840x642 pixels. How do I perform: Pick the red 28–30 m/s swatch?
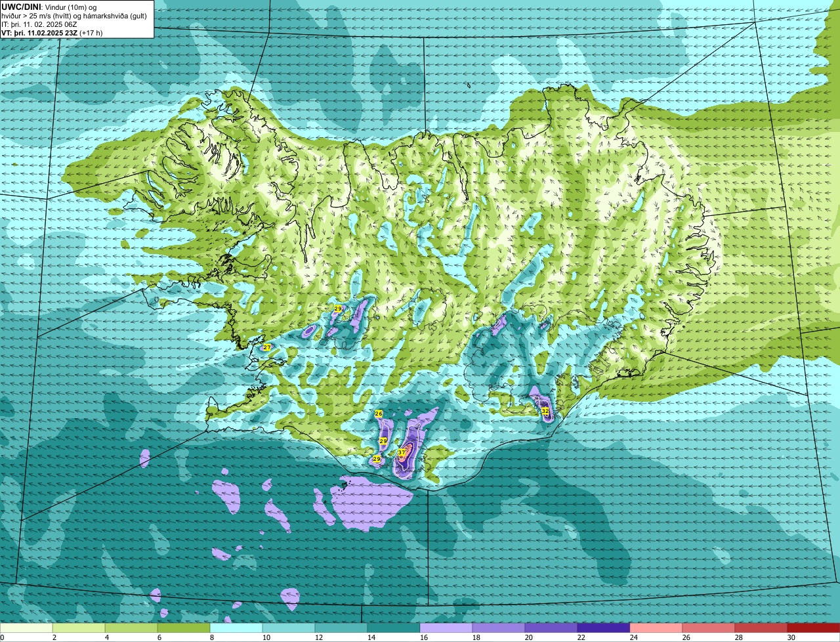click(x=761, y=628)
